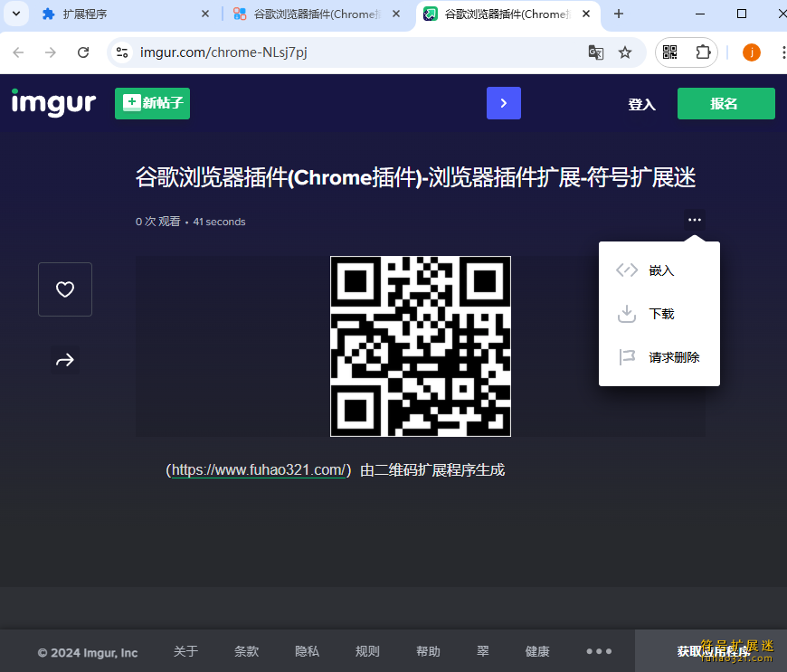Open footer 隐私 link

click(307, 651)
